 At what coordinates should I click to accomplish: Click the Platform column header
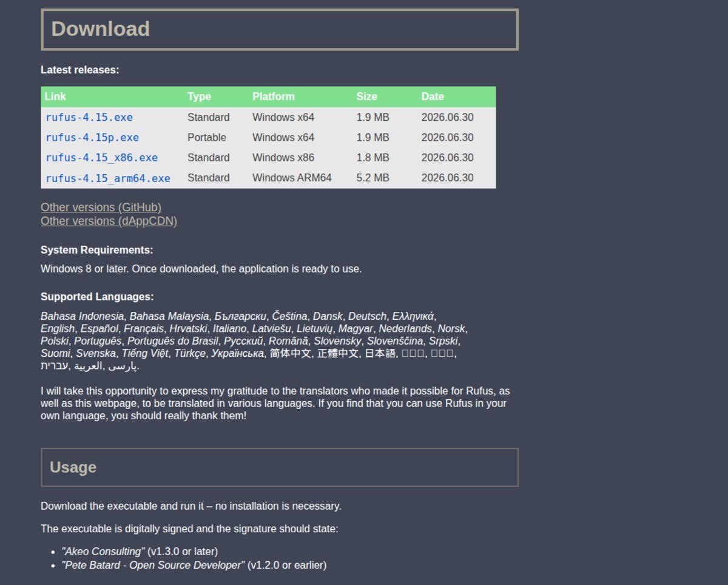(274, 96)
